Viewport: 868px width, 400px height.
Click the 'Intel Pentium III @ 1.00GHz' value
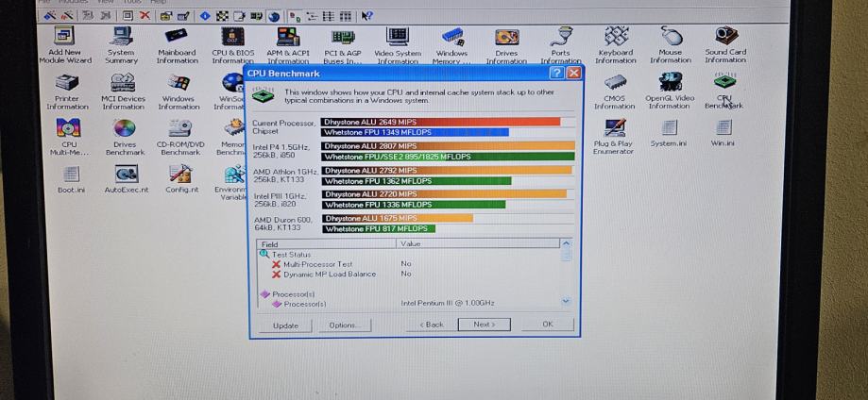point(448,303)
